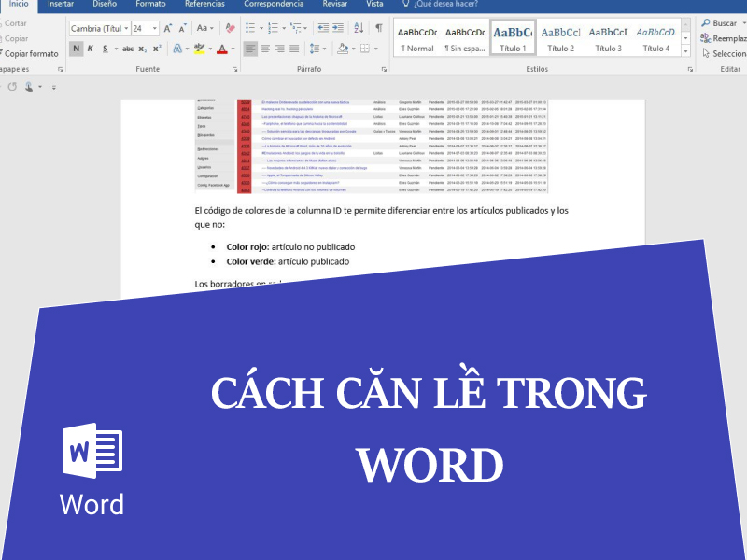This screenshot has width=747, height=560.
Task: Open the Referencias tab
Action: click(x=204, y=4)
